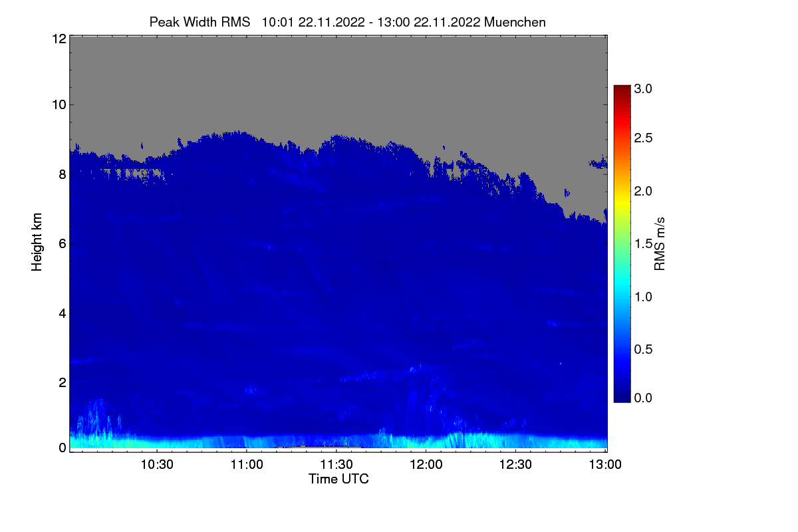Click the colorbar value 2.5

point(642,138)
